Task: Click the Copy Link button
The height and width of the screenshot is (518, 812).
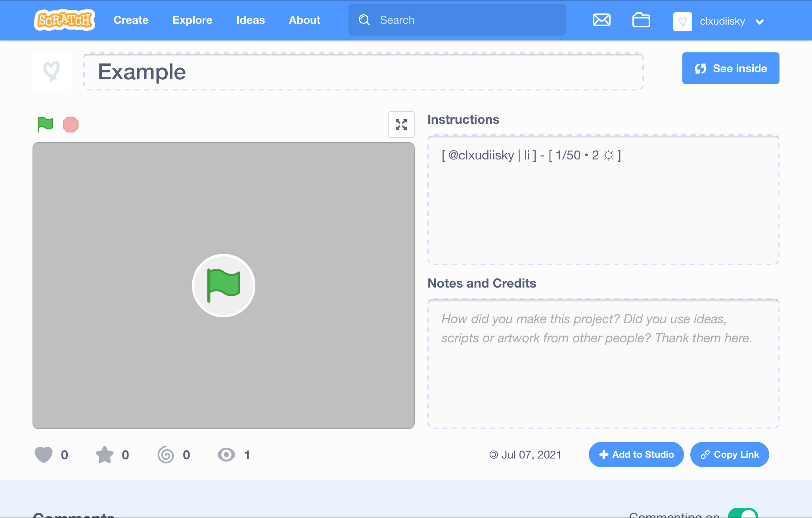Action: click(730, 455)
